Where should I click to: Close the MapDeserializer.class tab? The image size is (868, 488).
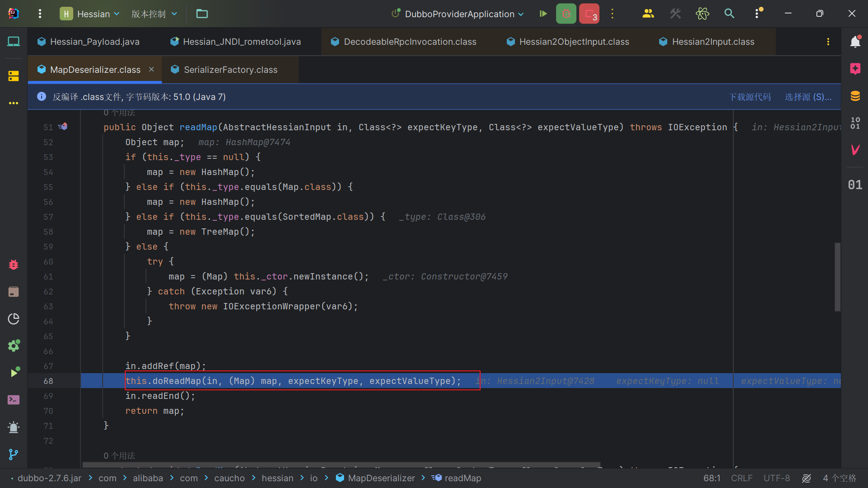151,69
